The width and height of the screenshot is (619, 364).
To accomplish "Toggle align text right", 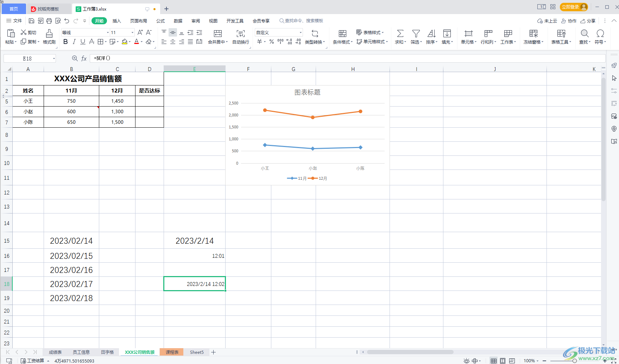I will pos(182,42).
